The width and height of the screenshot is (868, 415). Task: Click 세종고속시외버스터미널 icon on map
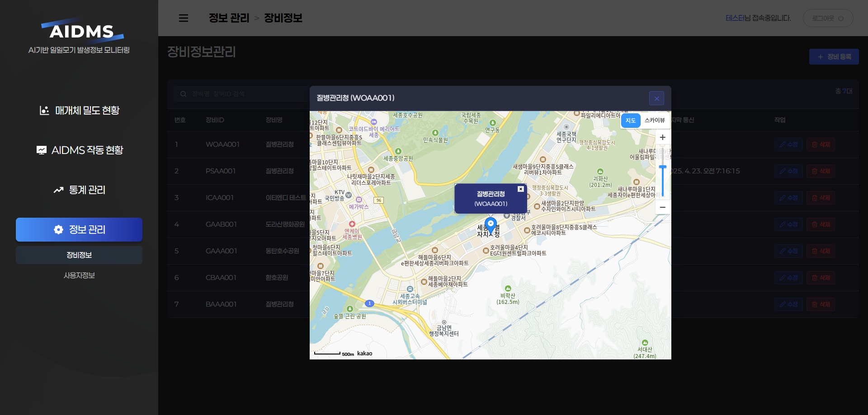coord(410,289)
